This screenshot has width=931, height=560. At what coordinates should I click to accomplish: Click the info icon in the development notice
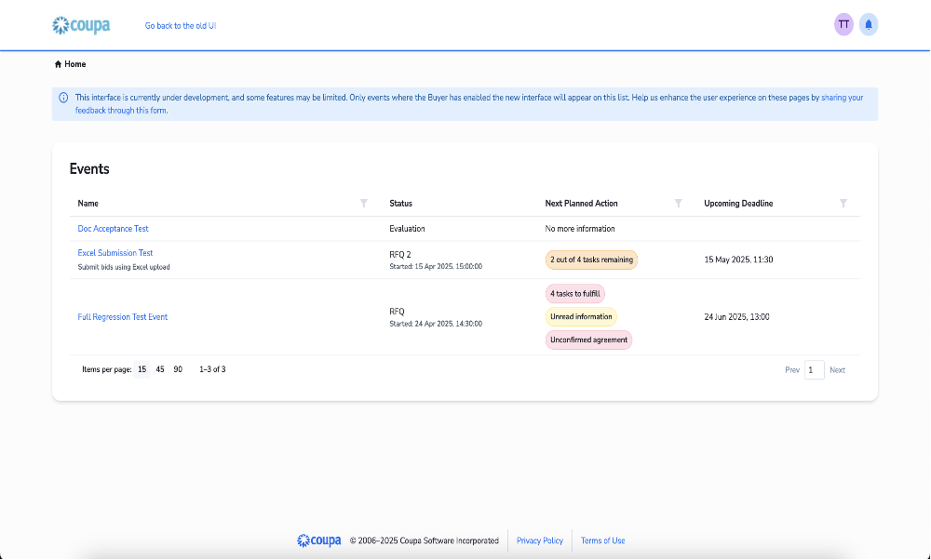pyautogui.click(x=62, y=96)
